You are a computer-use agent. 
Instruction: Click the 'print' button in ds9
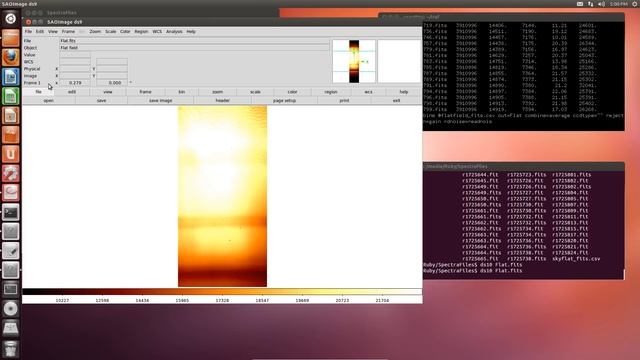coord(344,100)
